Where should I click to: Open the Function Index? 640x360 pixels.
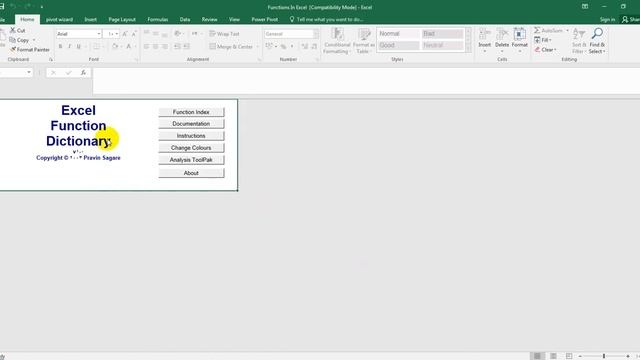pos(191,112)
